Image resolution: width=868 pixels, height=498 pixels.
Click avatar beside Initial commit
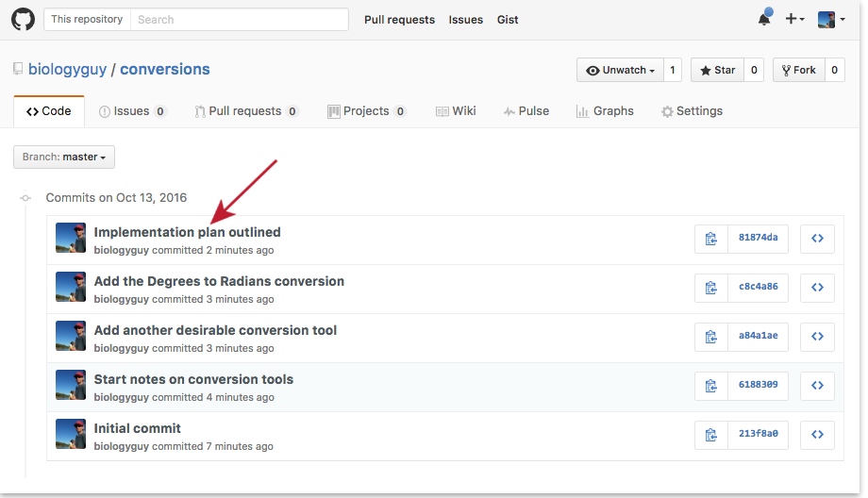tap(71, 434)
